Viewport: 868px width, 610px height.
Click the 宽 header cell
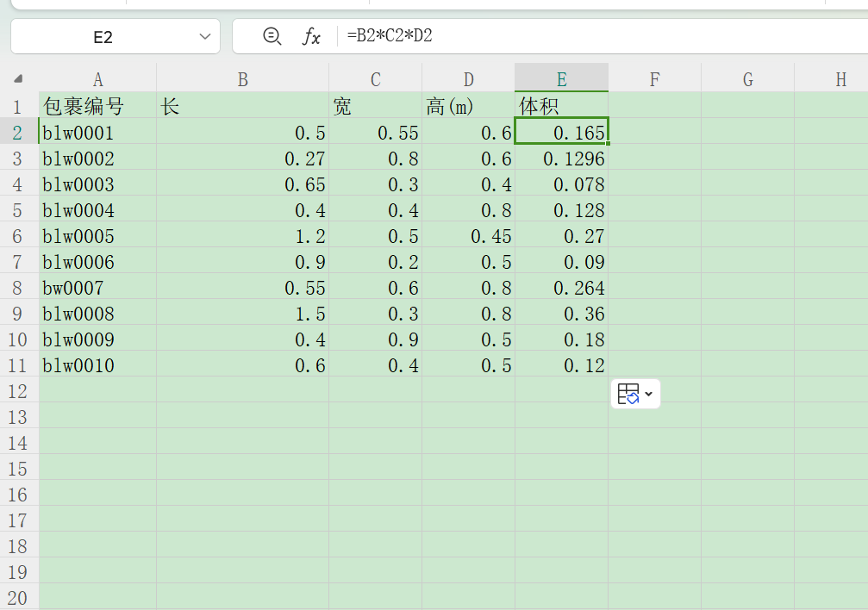click(375, 105)
